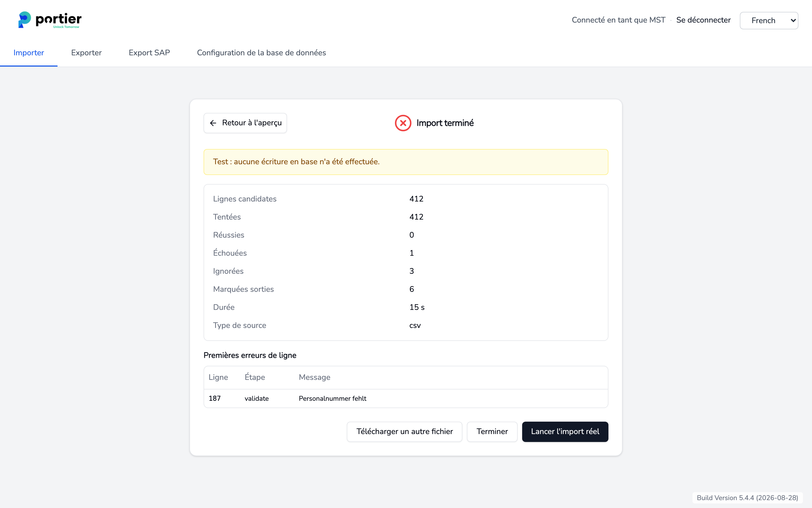The width and height of the screenshot is (812, 508).
Task: Go to the Export SAP tab
Action: pos(149,53)
